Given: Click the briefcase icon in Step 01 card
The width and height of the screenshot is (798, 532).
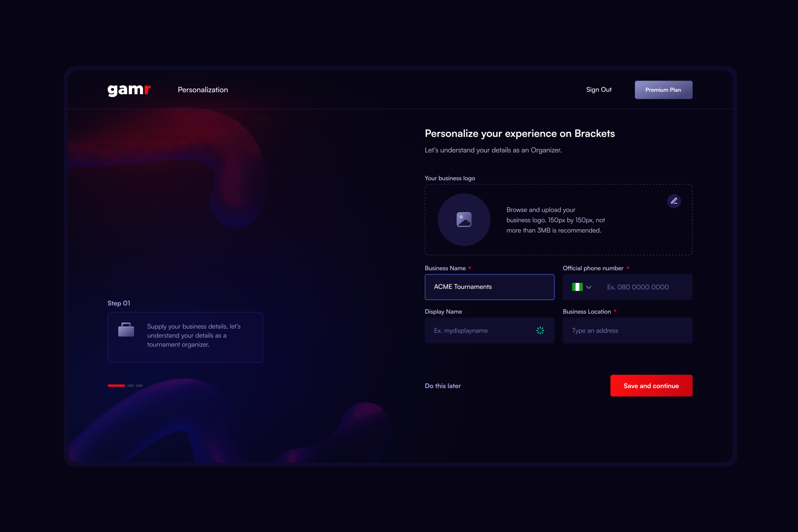Looking at the screenshot, I should [126, 330].
